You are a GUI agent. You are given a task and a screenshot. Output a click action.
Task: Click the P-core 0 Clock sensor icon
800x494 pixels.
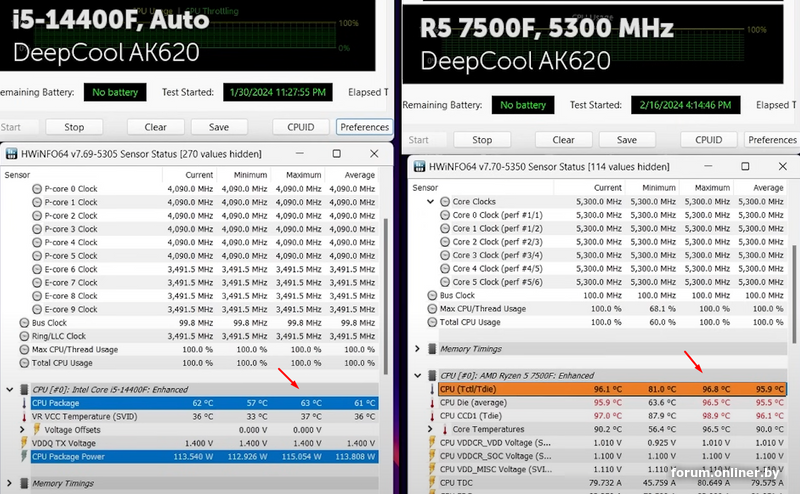point(37,189)
